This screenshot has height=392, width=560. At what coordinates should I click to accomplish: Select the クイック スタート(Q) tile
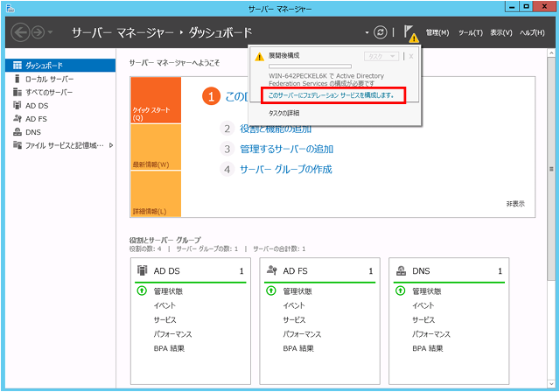coord(156,100)
